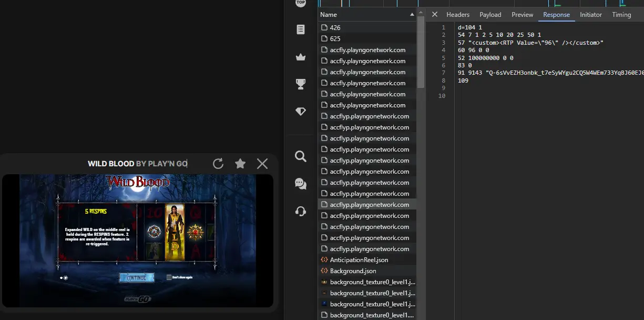Select the Background.json request
Image resolution: width=644 pixels, height=320 pixels.
367,271
